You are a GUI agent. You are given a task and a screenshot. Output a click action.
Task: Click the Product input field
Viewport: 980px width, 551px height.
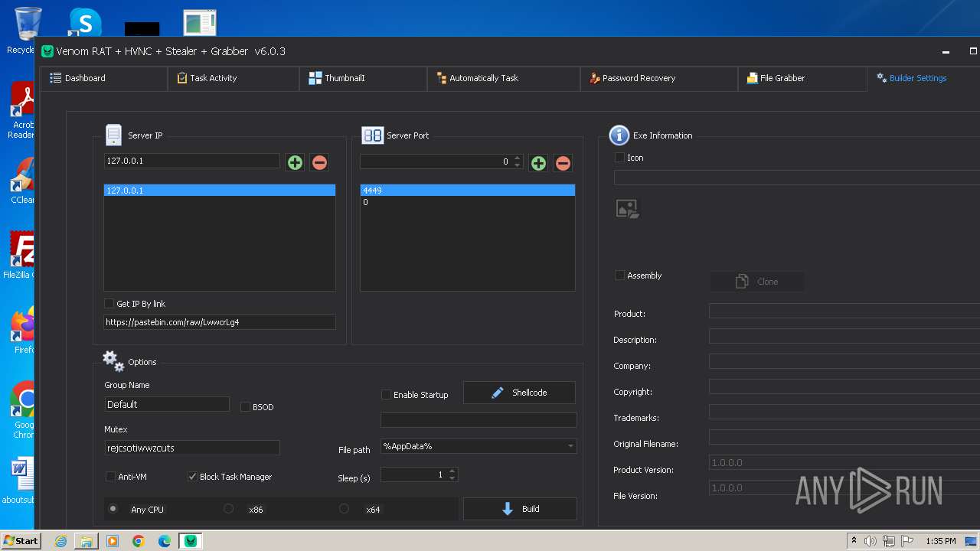pyautogui.click(x=844, y=311)
